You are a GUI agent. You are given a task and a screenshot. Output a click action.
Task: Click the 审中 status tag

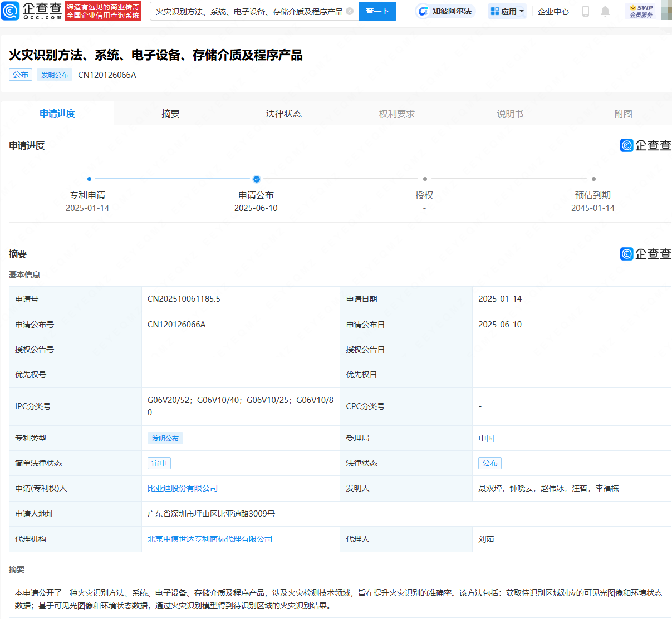159,463
